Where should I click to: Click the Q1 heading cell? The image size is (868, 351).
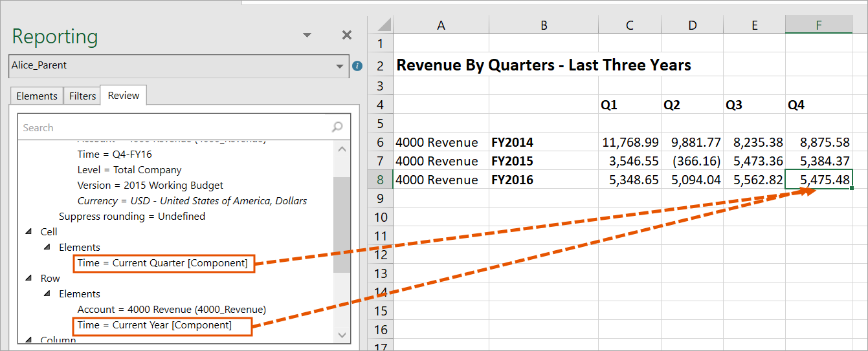629,105
